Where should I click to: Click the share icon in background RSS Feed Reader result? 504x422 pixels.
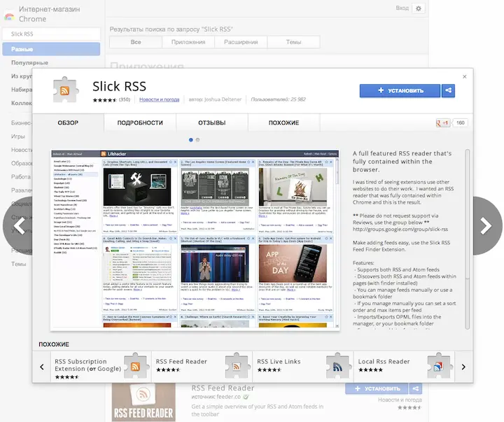pyautogui.click(x=416, y=388)
